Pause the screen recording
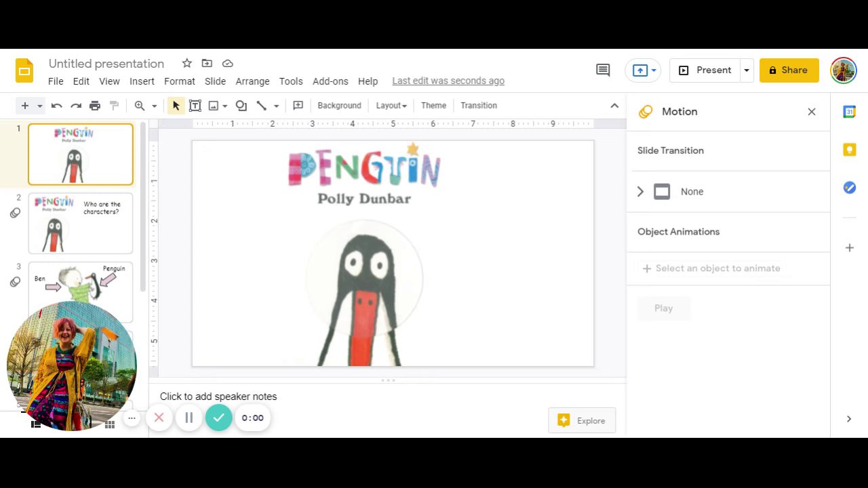 pyautogui.click(x=189, y=418)
